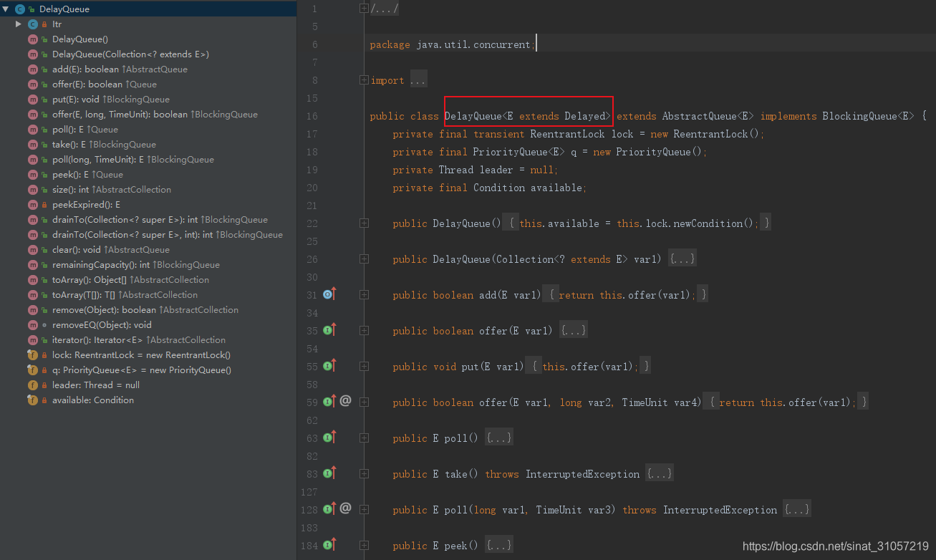The width and height of the screenshot is (936, 560).
Task: Click method icon beside DelayQueue()
Action: (x=32, y=39)
